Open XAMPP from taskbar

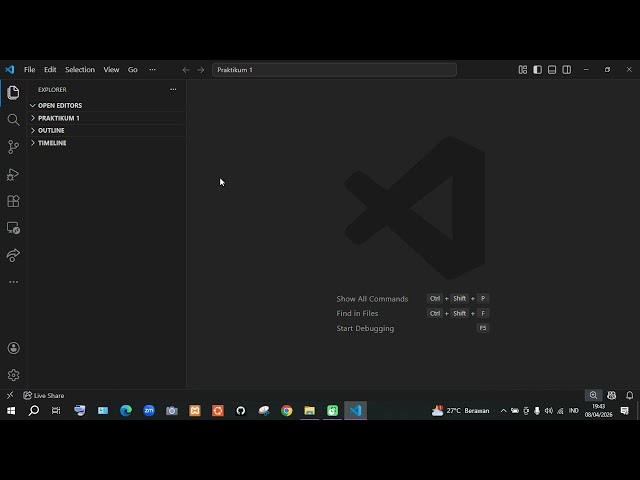[x=195, y=411]
